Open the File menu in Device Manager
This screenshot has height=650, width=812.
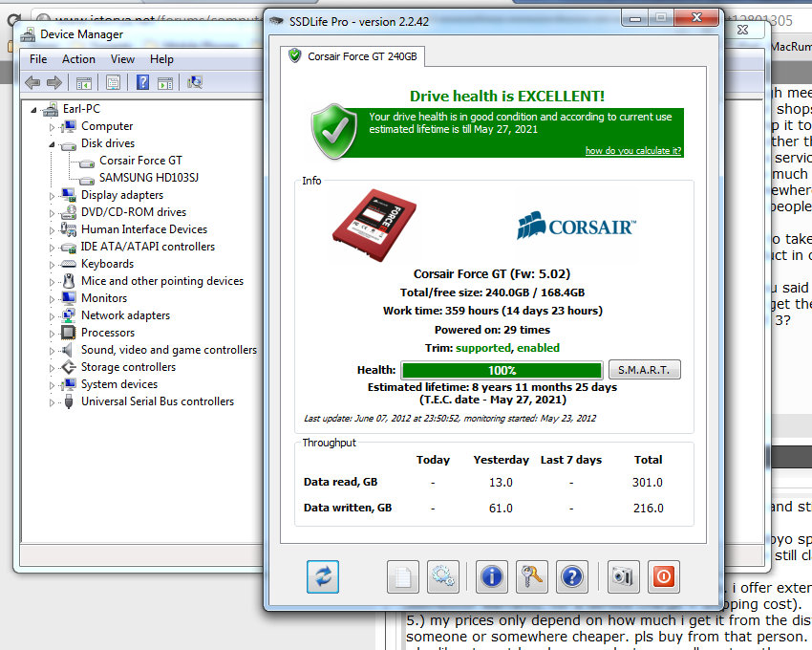[38, 59]
